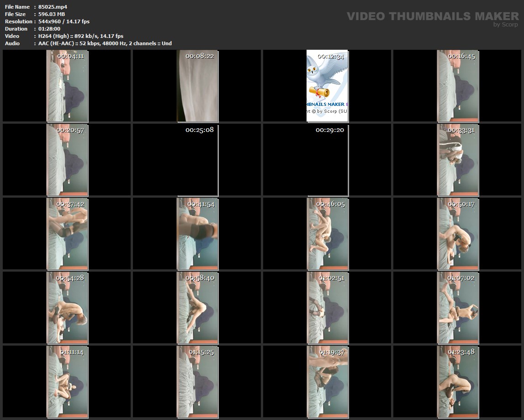The image size is (524, 420).
Task: Click the 01:02:51 timestamp label
Action: point(331,278)
